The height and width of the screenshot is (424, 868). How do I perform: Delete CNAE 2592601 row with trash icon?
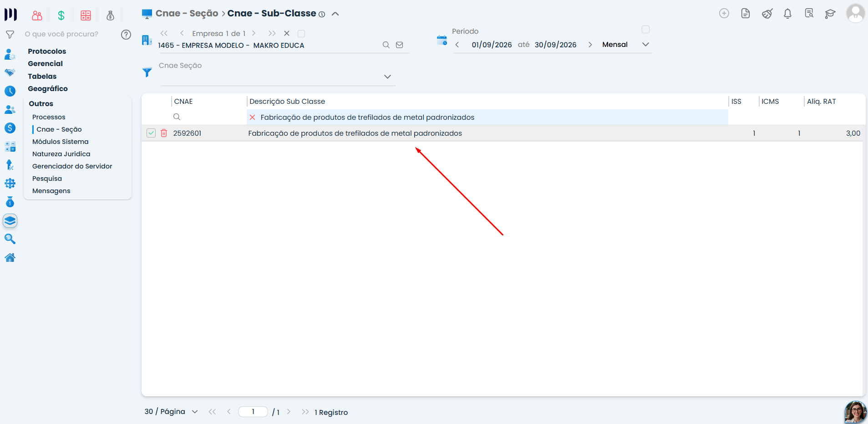(164, 133)
